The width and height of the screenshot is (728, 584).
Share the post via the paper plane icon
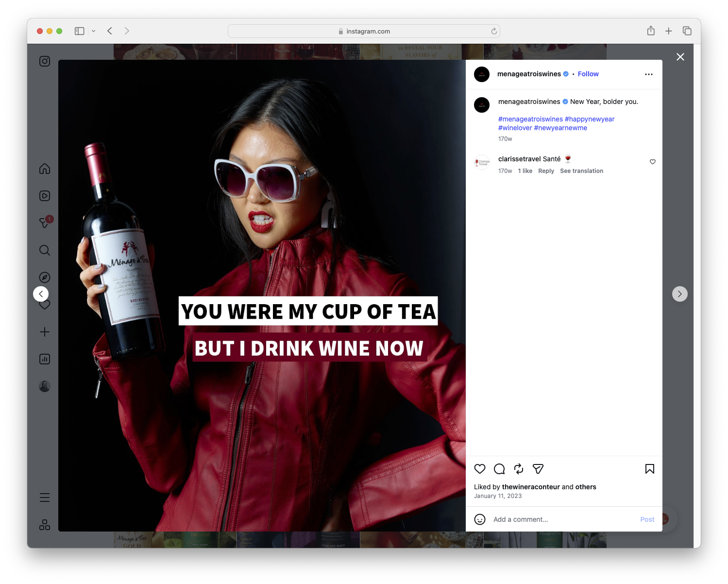click(x=538, y=469)
